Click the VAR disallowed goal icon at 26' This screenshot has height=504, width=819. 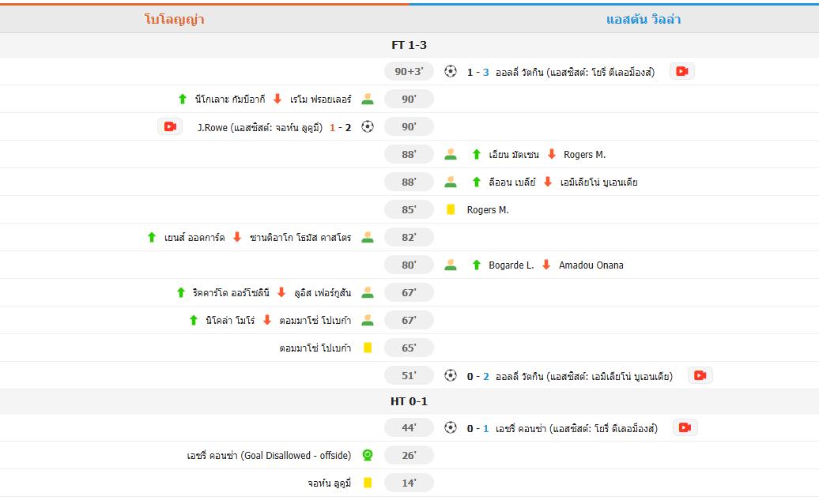(x=368, y=455)
